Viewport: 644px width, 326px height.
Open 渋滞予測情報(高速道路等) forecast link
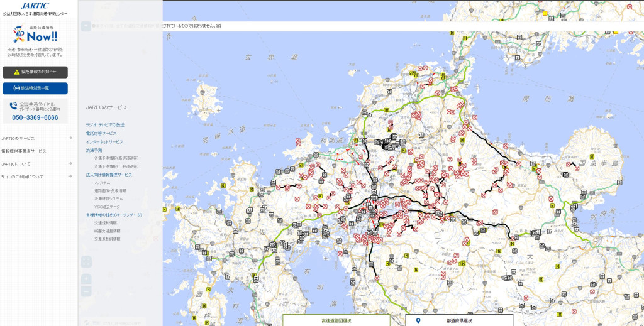coord(116,158)
